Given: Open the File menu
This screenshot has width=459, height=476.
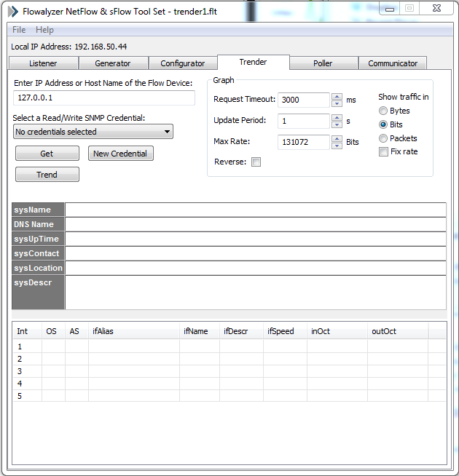Looking at the screenshot, I should point(19,30).
